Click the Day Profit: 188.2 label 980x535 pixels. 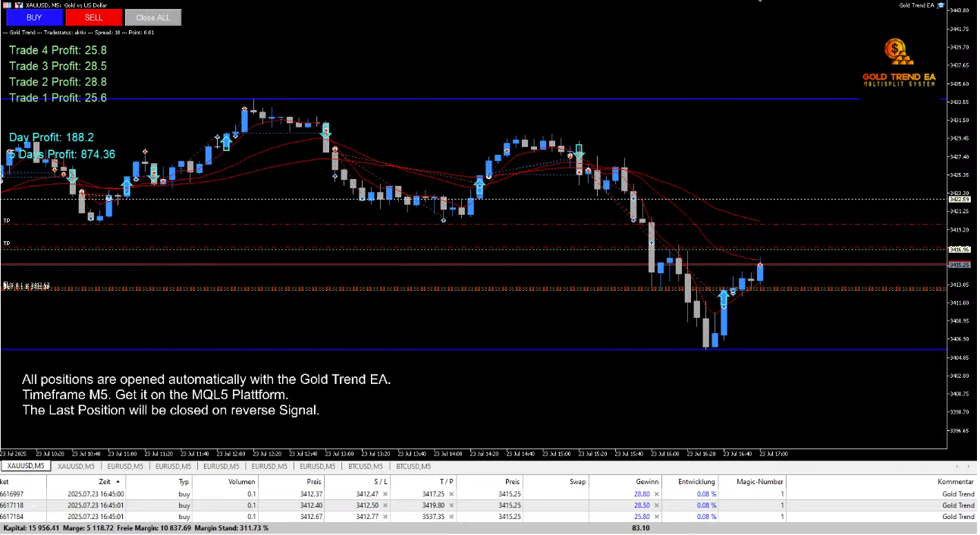point(52,137)
